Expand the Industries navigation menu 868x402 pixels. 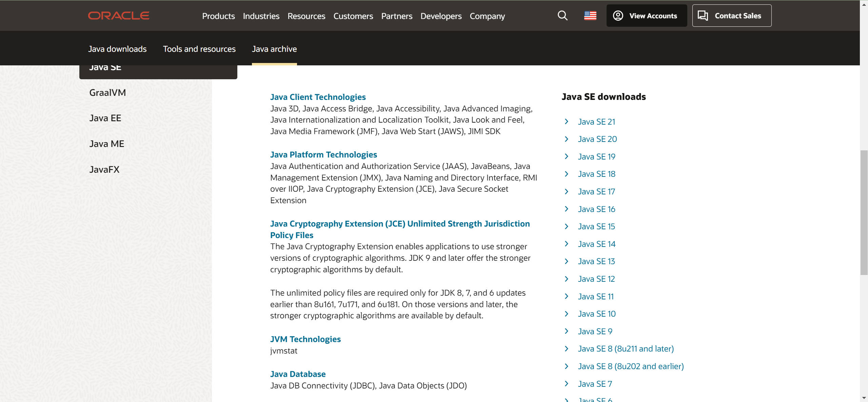pos(261,16)
